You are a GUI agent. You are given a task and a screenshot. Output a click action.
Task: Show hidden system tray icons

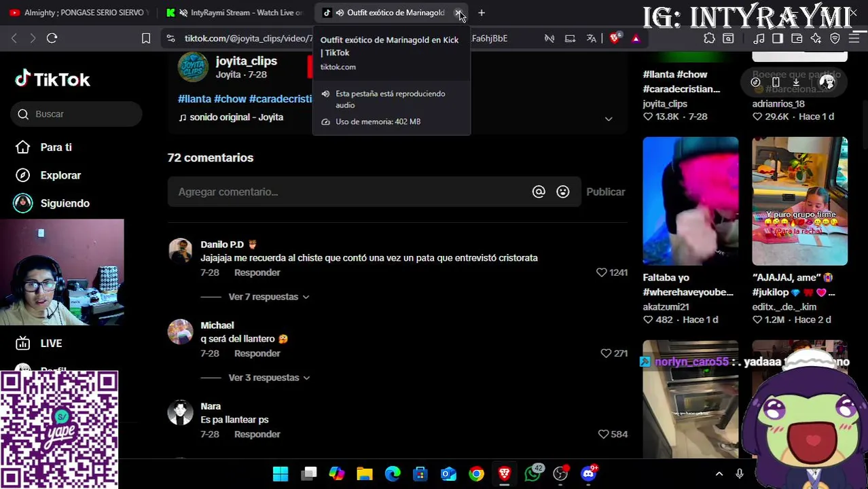[x=719, y=474]
